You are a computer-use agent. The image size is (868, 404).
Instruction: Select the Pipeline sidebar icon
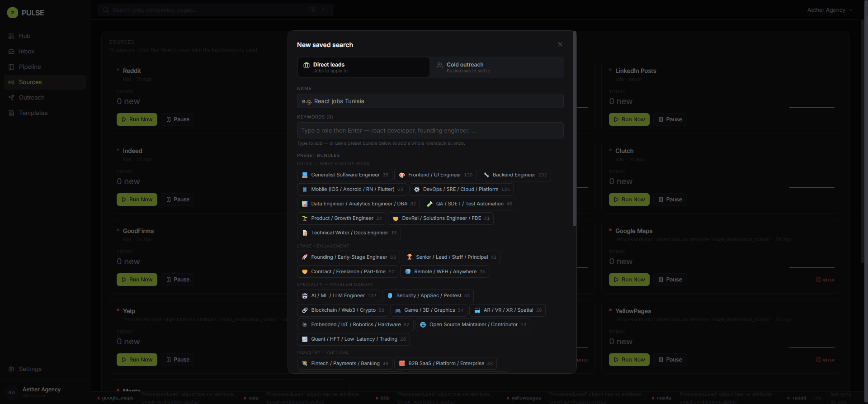[x=11, y=67]
